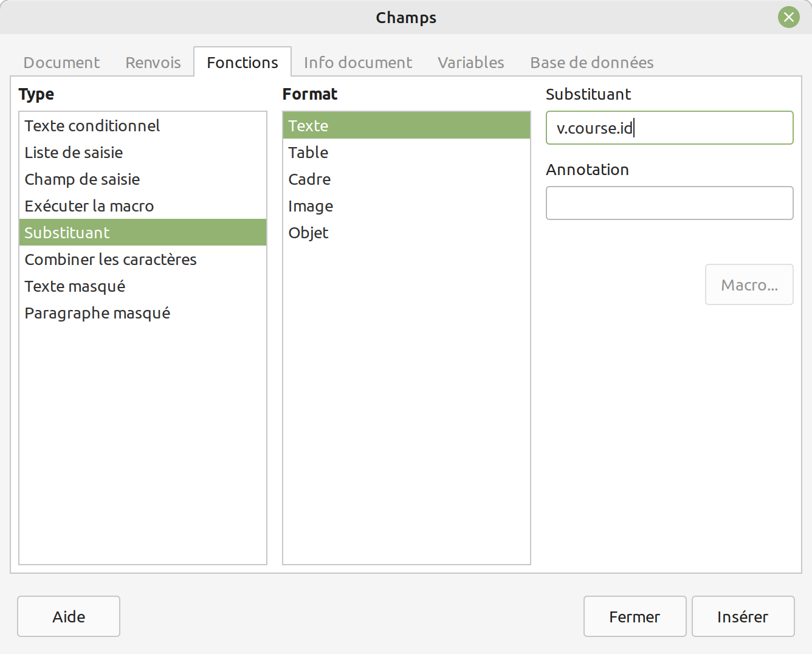Switch to the Document tab

click(x=61, y=63)
